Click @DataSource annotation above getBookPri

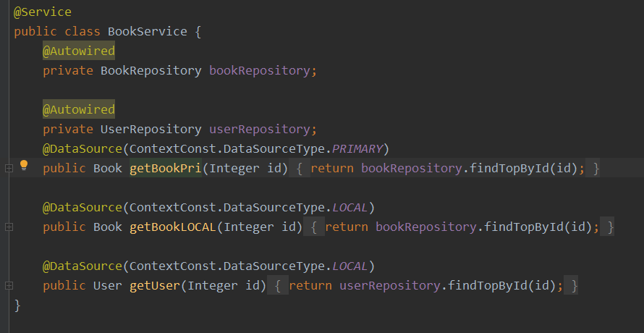click(x=82, y=149)
